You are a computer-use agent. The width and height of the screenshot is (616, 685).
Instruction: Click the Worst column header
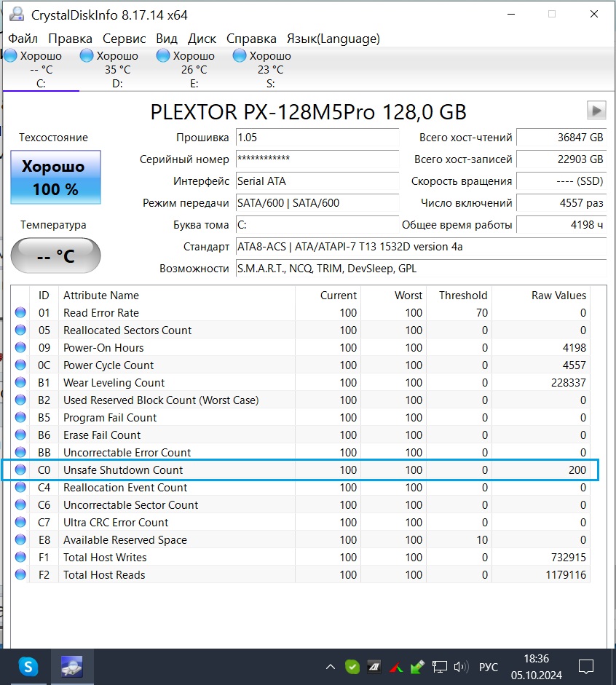point(394,296)
